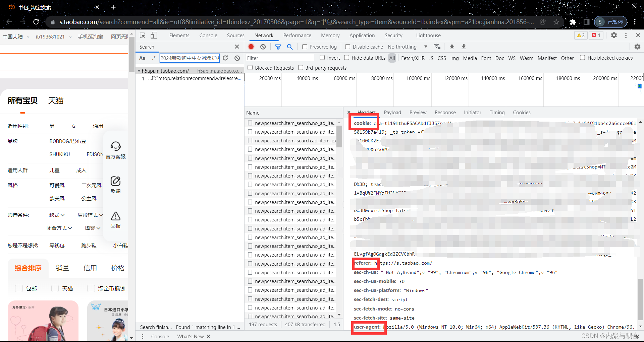
Task: Enable the Preserve log checkbox
Action: [305, 47]
